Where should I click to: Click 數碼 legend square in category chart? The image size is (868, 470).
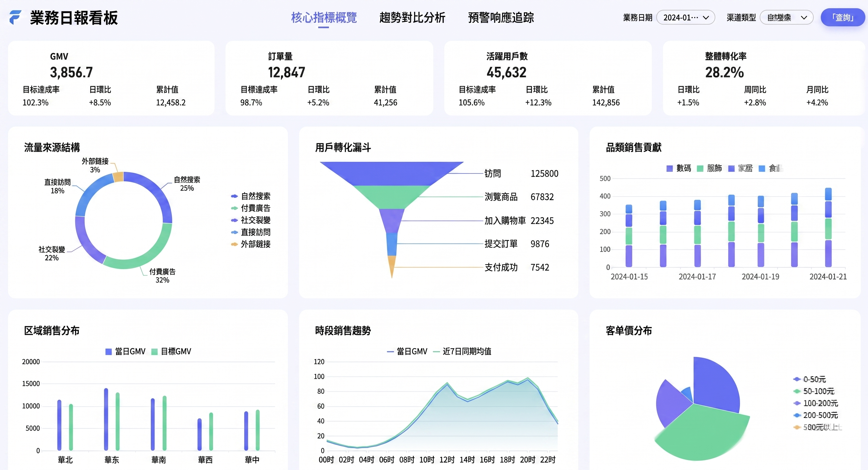tap(669, 168)
